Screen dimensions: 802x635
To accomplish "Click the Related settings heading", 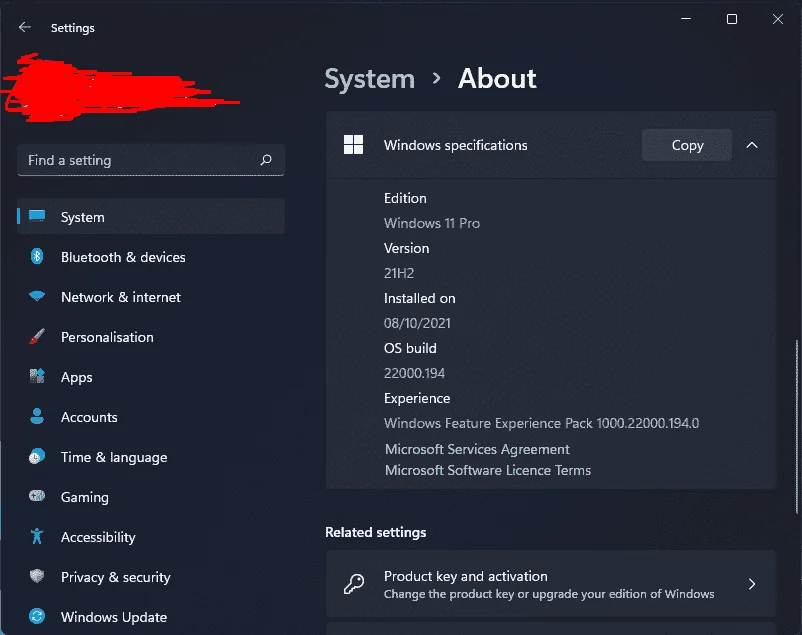I will (375, 532).
